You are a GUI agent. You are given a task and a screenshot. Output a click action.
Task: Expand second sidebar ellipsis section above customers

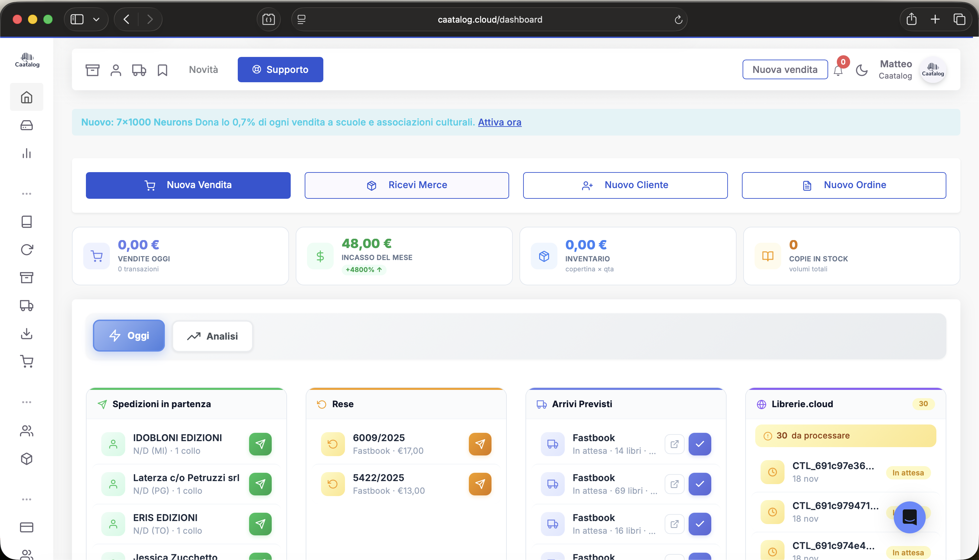pyautogui.click(x=27, y=402)
